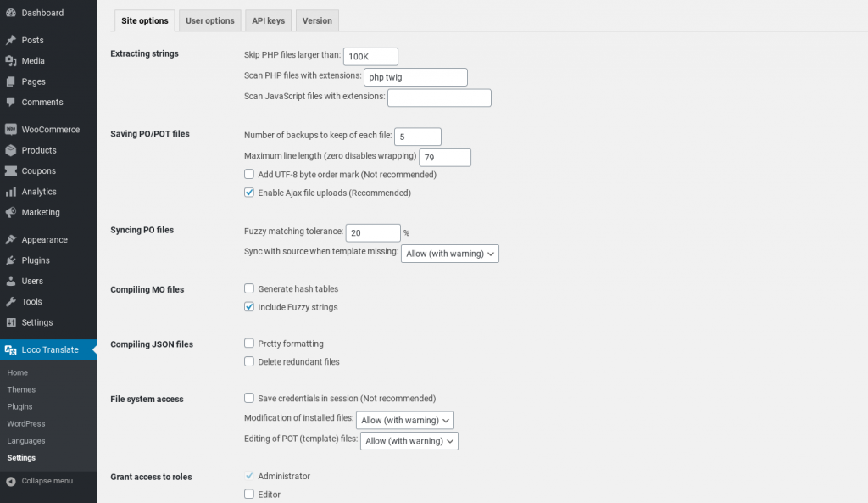Viewport: 868px width, 503px height.
Task: Click Skip PHP files larger than field
Action: click(370, 57)
